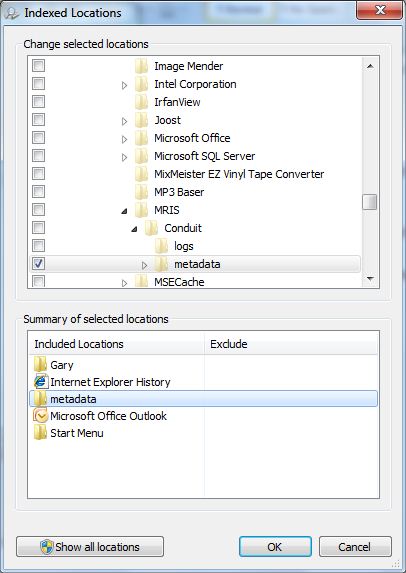Click the scroll down arrow in tree
406x573 pixels.
[x=370, y=279]
